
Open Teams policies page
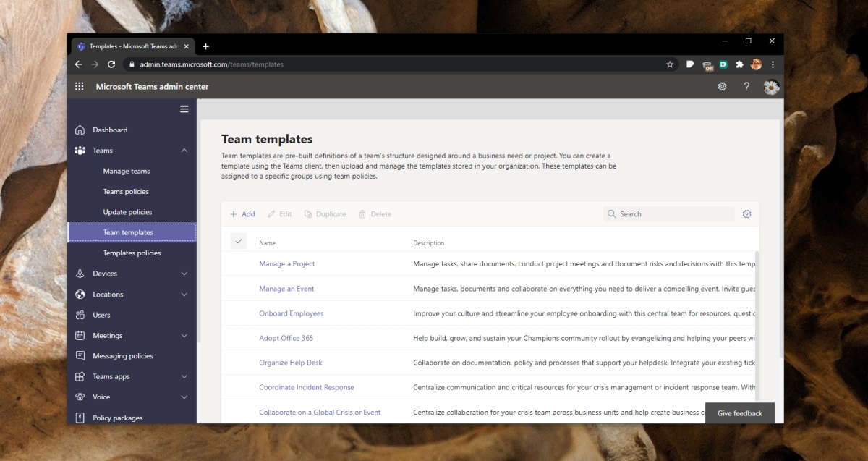tap(126, 192)
